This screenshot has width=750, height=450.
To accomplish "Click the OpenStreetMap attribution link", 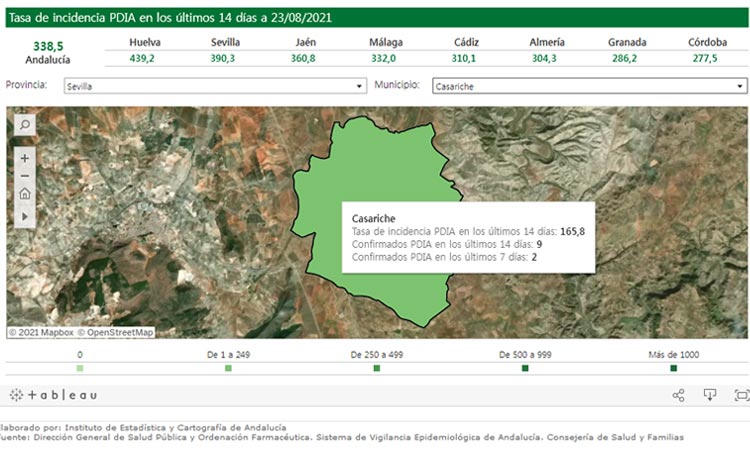I will [118, 332].
